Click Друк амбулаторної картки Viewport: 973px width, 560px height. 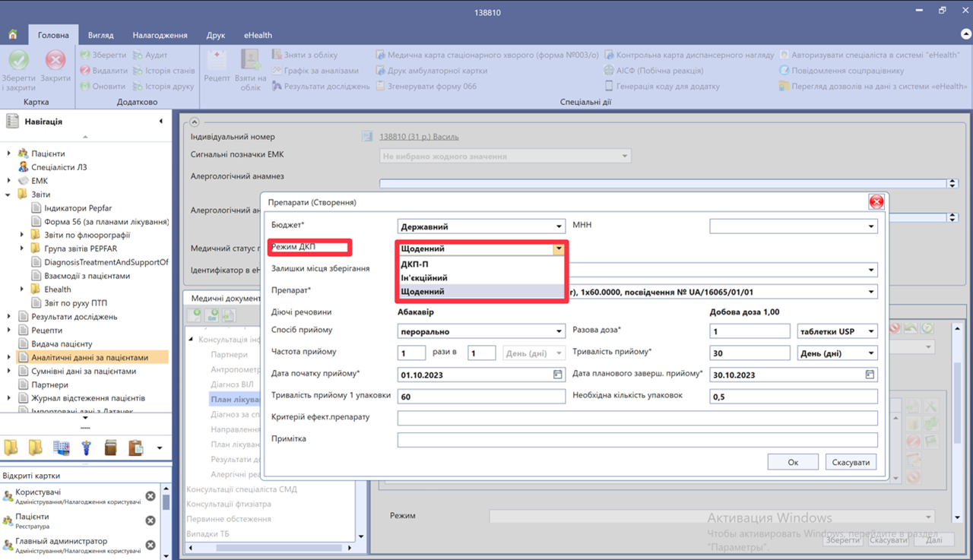tap(432, 70)
